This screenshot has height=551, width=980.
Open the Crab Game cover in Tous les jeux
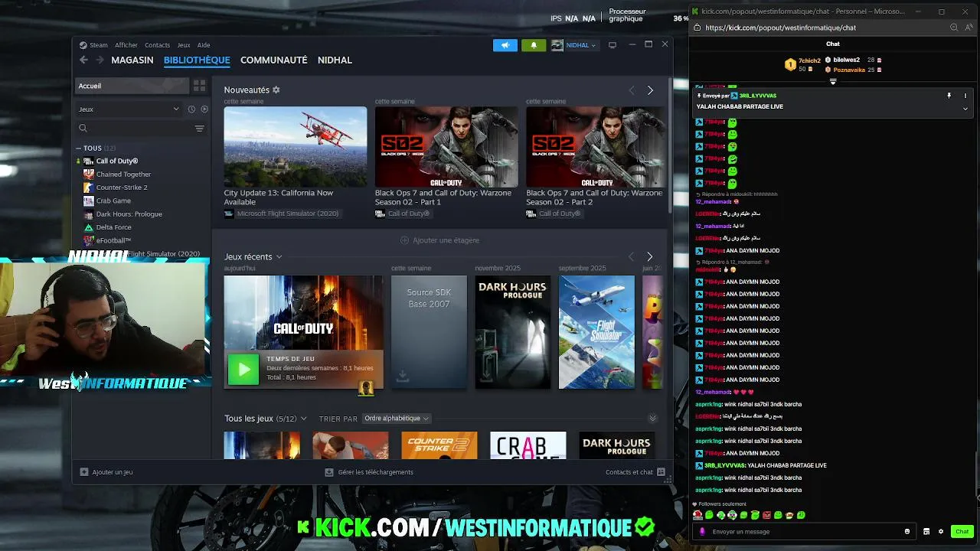tap(528, 446)
